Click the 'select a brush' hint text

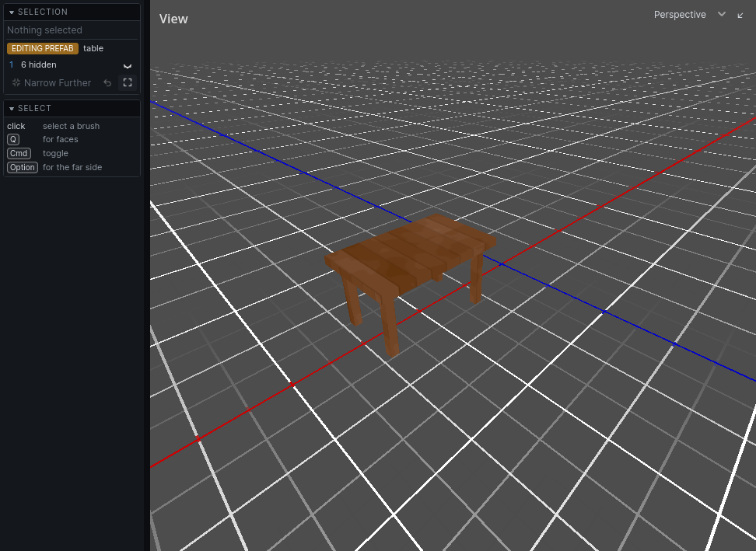click(x=71, y=126)
